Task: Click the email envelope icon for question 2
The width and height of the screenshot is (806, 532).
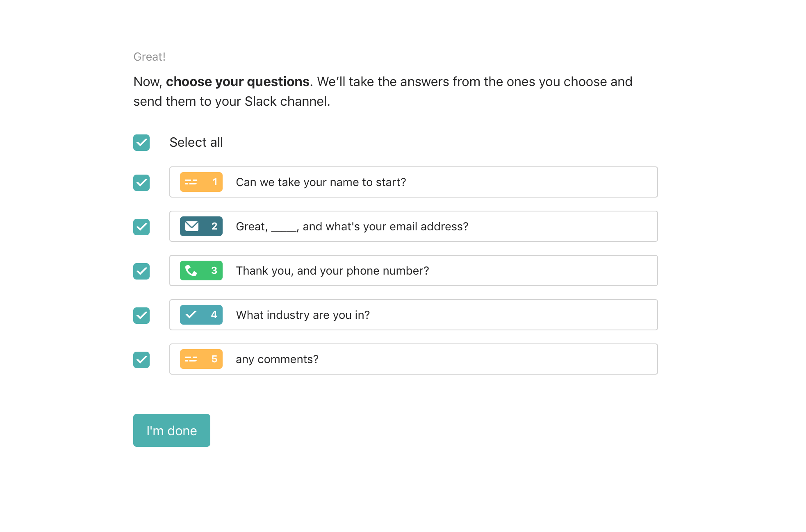Action: pyautogui.click(x=191, y=226)
